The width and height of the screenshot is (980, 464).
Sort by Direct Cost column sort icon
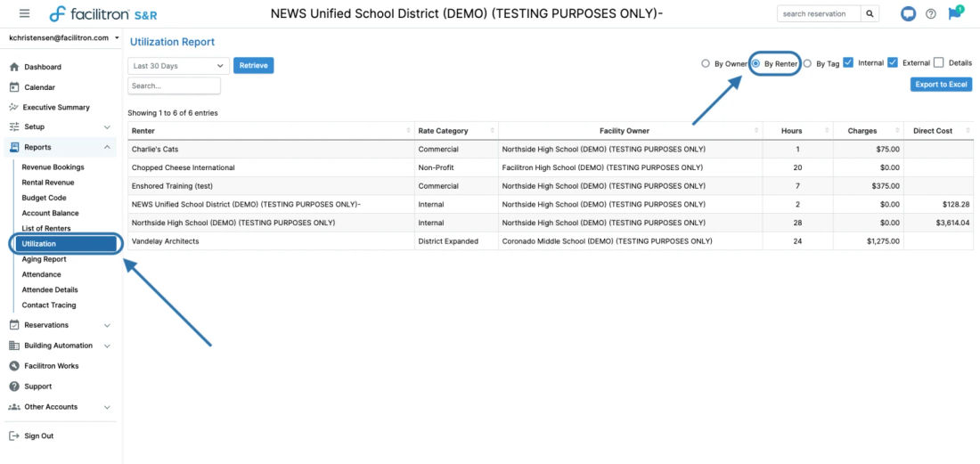(968, 131)
